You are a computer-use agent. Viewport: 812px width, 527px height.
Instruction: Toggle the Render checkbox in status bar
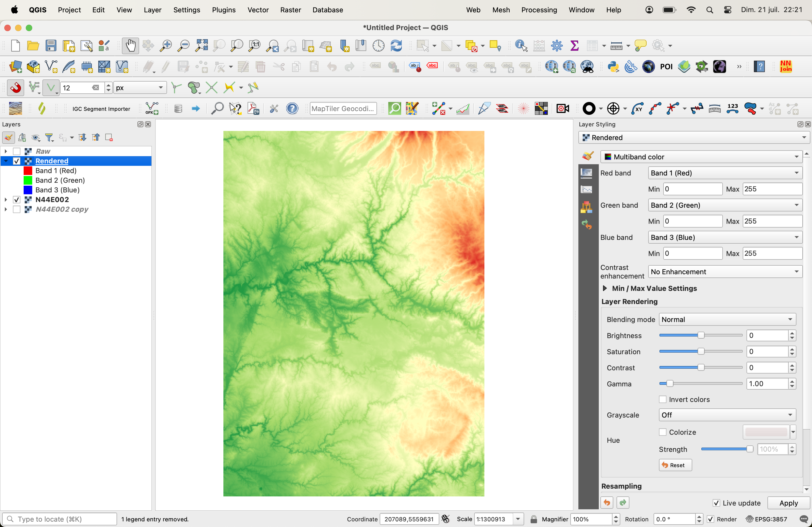710,519
